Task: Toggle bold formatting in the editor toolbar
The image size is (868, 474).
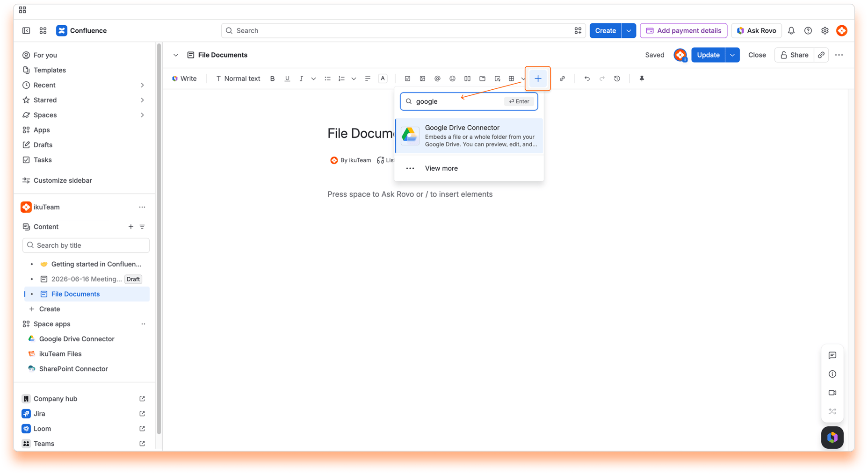Action: point(272,79)
